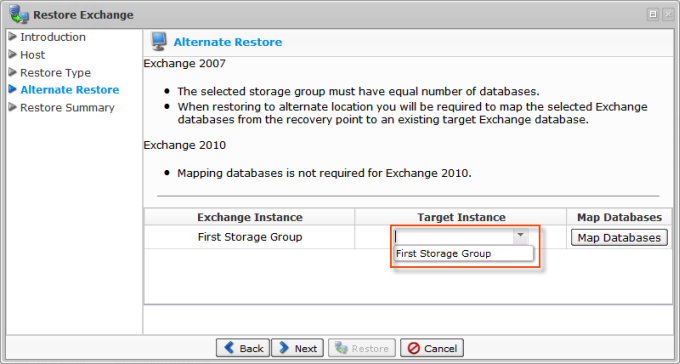Open the Restore Type step
The width and height of the screenshot is (680, 364).
[x=56, y=73]
